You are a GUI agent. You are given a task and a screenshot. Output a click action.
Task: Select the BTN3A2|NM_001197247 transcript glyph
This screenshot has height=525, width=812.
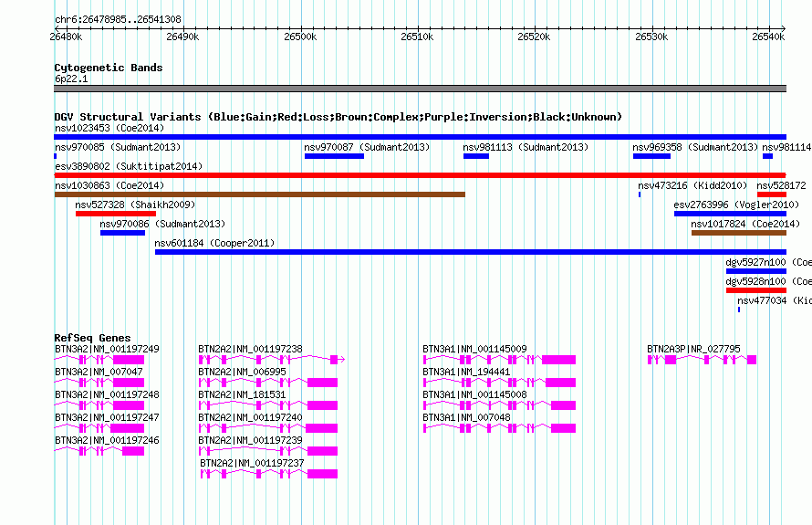click(99, 428)
